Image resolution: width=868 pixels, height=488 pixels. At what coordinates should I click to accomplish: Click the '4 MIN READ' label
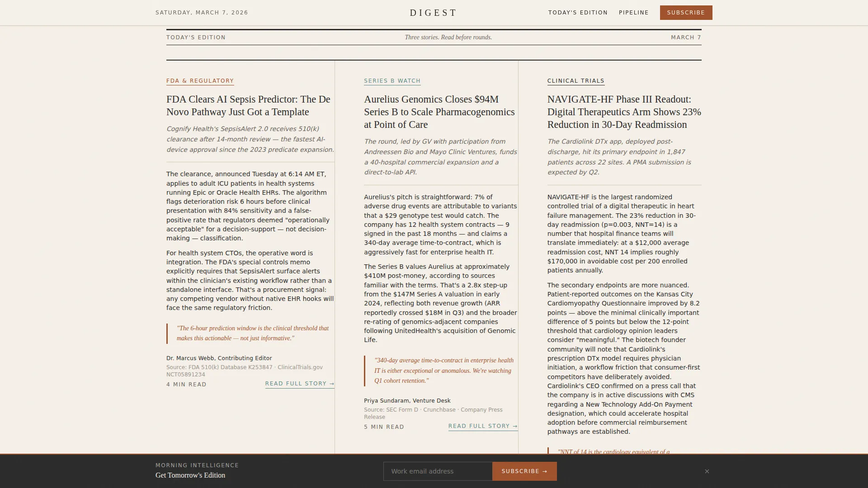186,385
